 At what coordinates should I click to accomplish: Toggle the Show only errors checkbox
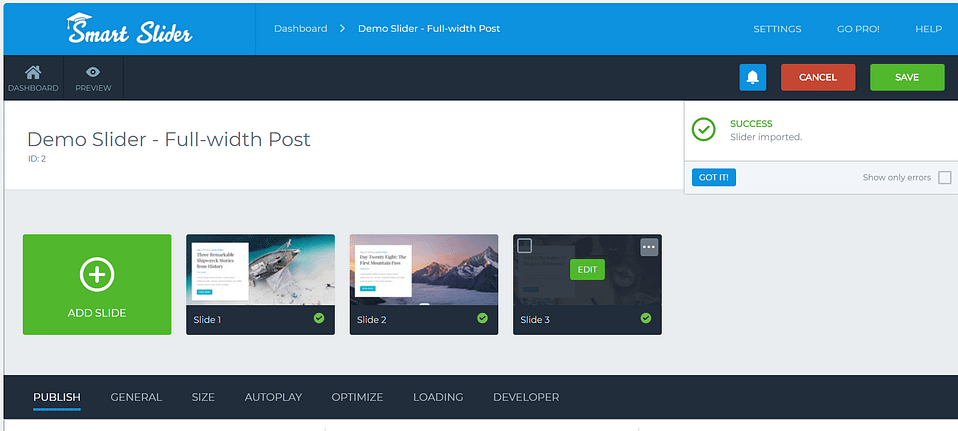945,177
